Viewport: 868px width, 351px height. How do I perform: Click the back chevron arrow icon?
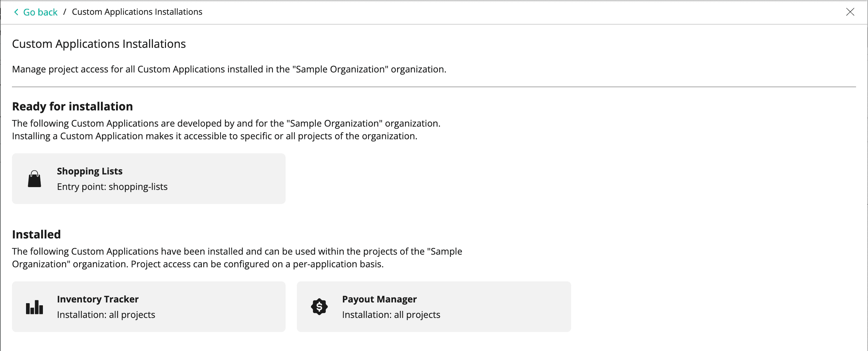coord(16,12)
